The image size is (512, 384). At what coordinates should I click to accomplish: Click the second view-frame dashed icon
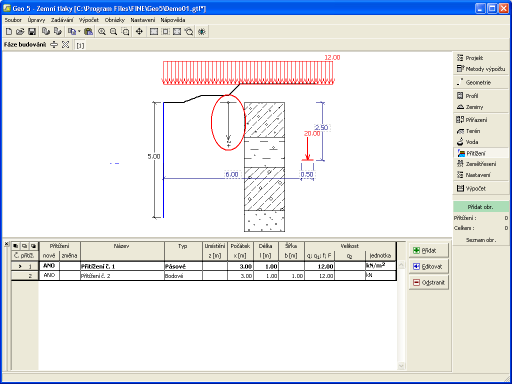pos(165,32)
